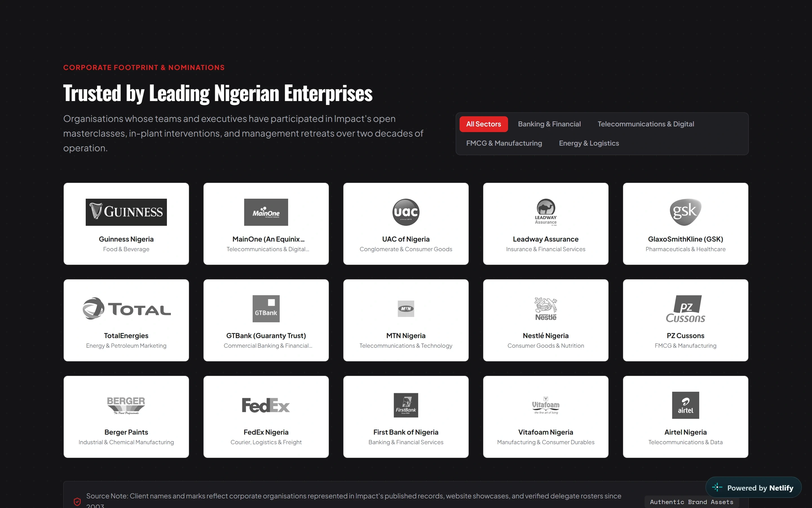Click the MTN Nigeria title

pyautogui.click(x=406, y=336)
